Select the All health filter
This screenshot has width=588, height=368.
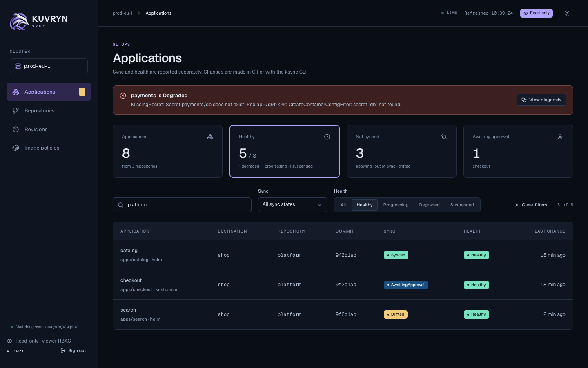point(343,205)
